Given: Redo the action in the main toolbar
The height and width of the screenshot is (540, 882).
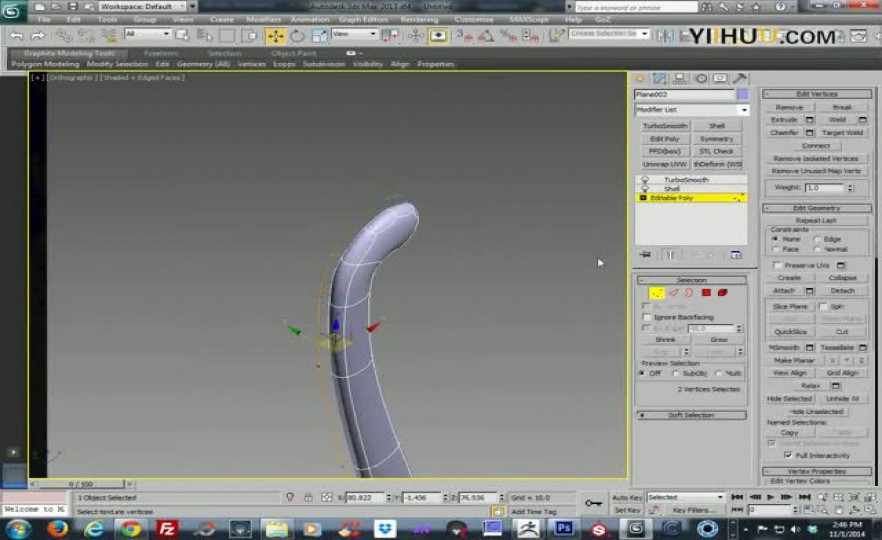Looking at the screenshot, I should (38, 36).
